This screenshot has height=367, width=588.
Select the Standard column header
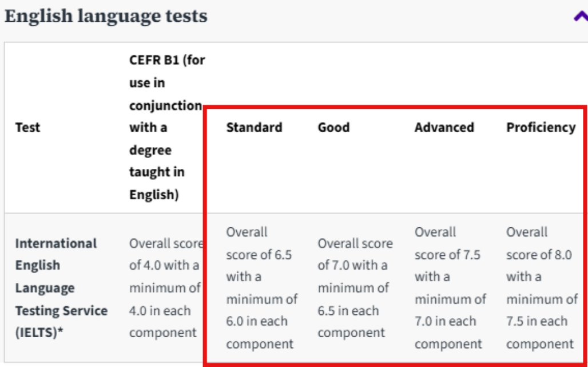click(254, 127)
